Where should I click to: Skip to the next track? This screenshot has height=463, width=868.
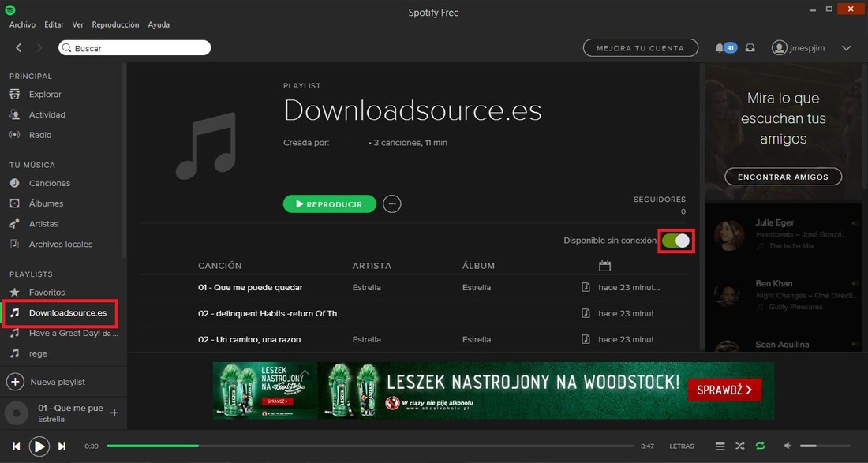(62, 446)
